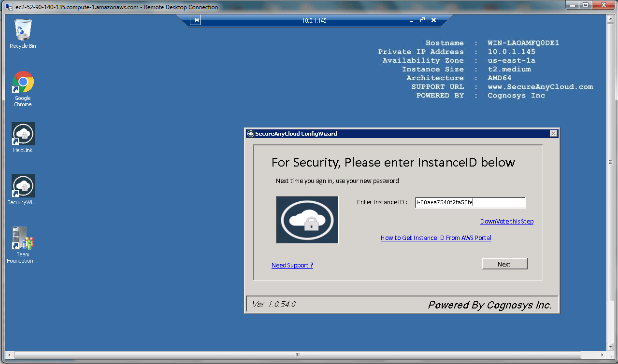Viewport: 618px width, 364px height.
Task: Click the pin icon on the connection bar
Action: [195, 20]
